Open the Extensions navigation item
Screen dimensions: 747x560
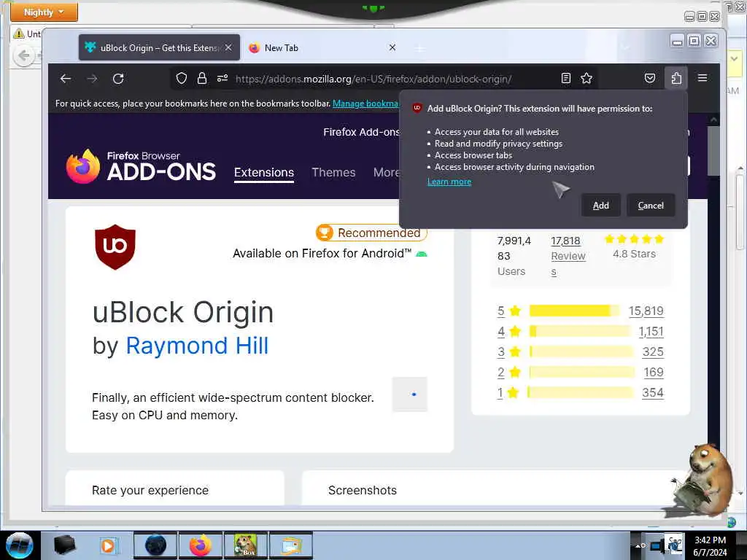click(x=264, y=172)
